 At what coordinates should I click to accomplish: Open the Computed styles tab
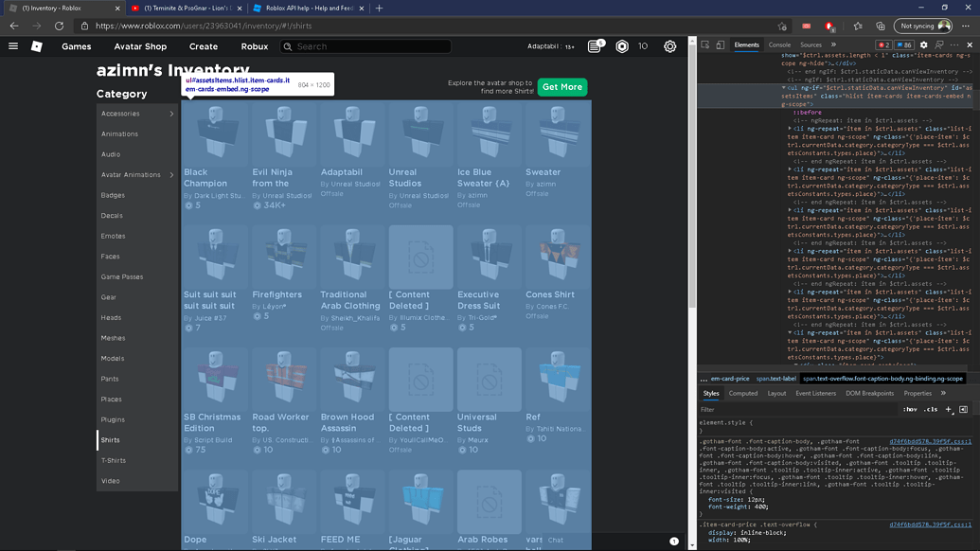point(744,393)
